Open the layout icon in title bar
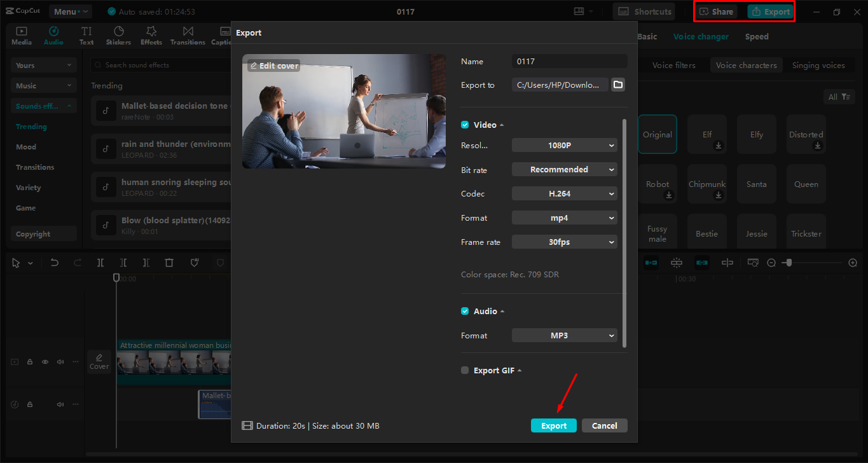The image size is (868, 463). click(x=579, y=11)
